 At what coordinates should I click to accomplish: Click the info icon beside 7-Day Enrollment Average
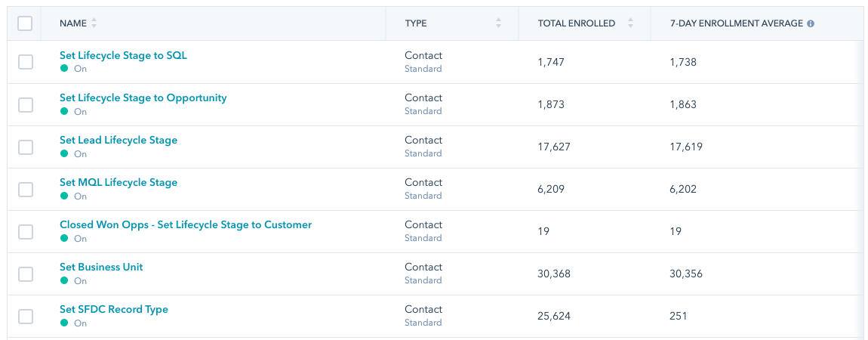pos(811,24)
